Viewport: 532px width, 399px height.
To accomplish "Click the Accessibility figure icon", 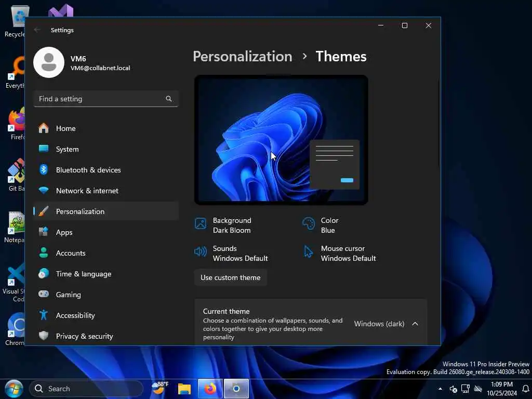I will pyautogui.click(x=44, y=315).
